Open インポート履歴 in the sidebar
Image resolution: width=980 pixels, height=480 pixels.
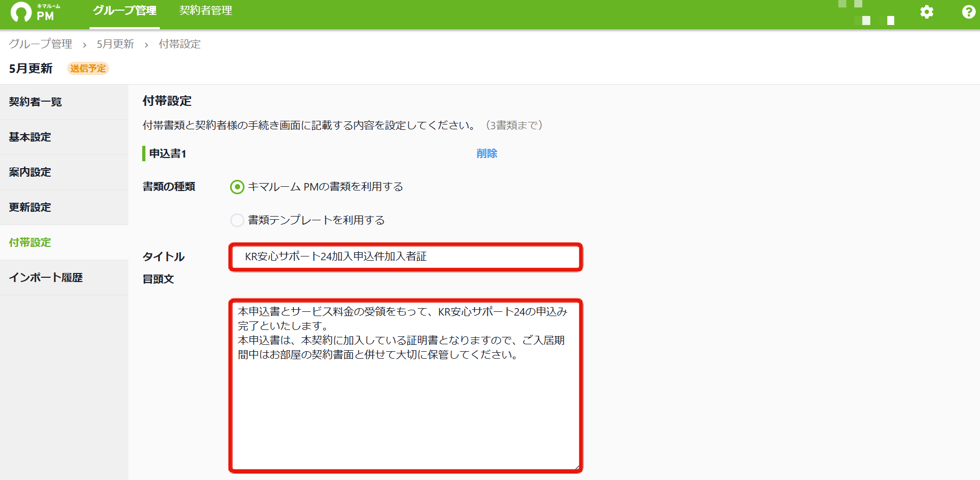(64, 277)
